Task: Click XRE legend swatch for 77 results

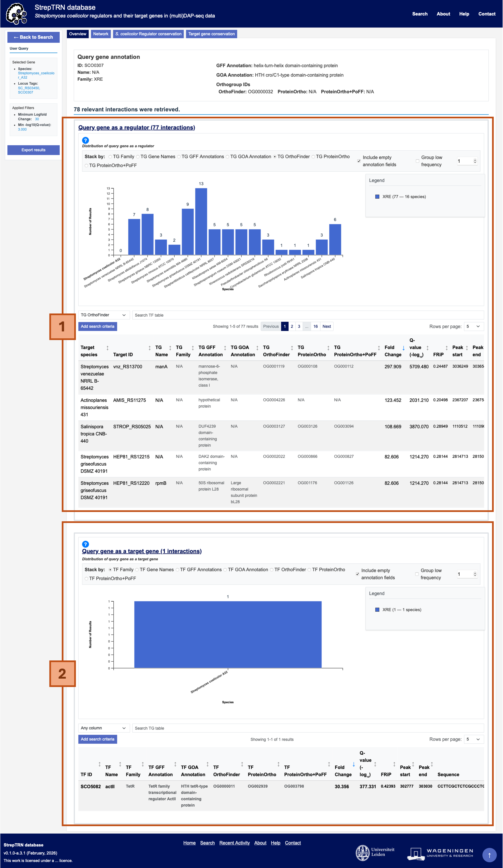Action: (377, 197)
